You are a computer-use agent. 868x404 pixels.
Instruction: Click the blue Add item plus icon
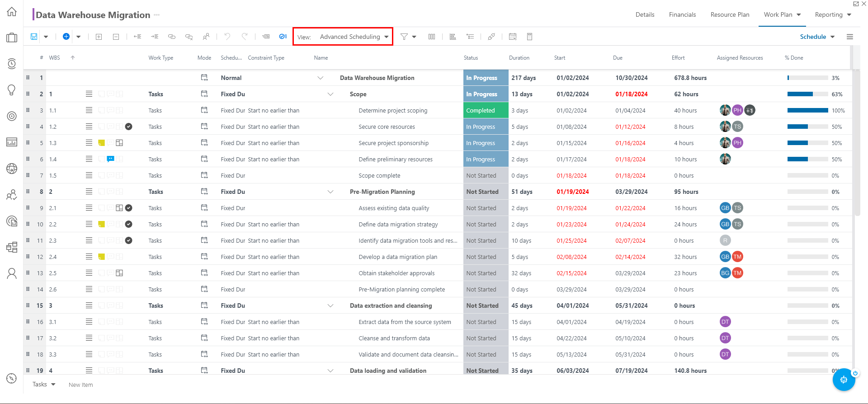(66, 37)
